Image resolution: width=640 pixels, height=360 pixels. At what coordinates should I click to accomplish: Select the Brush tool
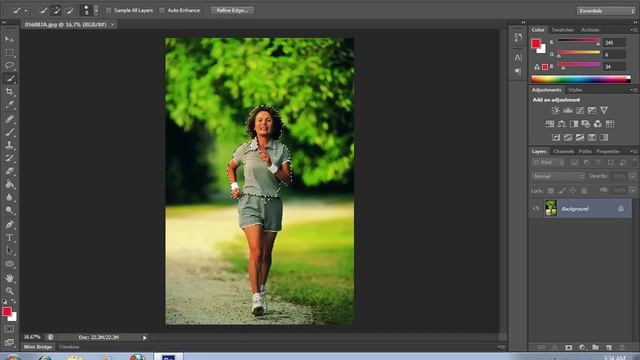click(9, 132)
